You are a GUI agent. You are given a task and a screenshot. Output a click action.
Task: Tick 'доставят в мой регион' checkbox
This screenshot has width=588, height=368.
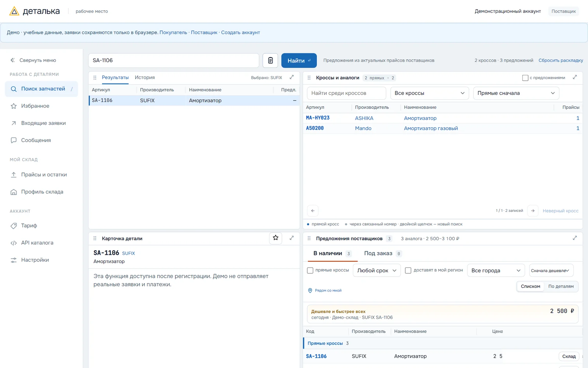(408, 270)
